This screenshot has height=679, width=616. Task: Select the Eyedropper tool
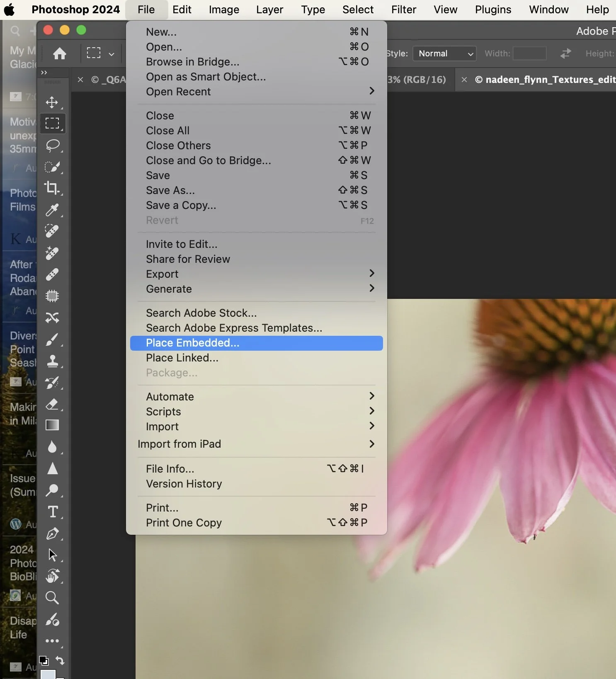click(x=52, y=210)
